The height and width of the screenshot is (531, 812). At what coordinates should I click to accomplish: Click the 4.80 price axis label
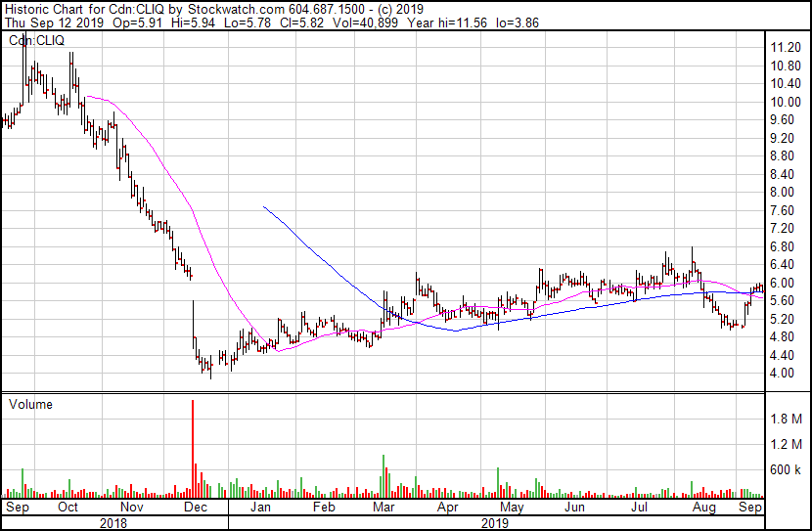coord(782,337)
